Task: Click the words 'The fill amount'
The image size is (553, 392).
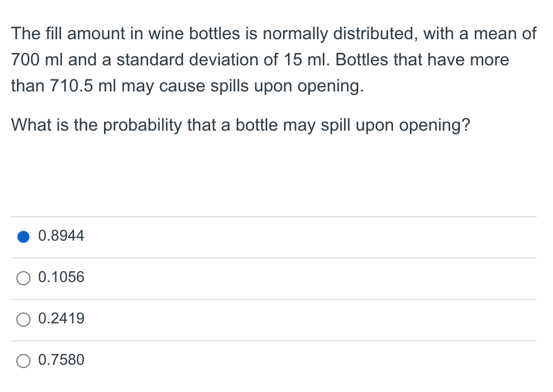Action: click(x=68, y=34)
